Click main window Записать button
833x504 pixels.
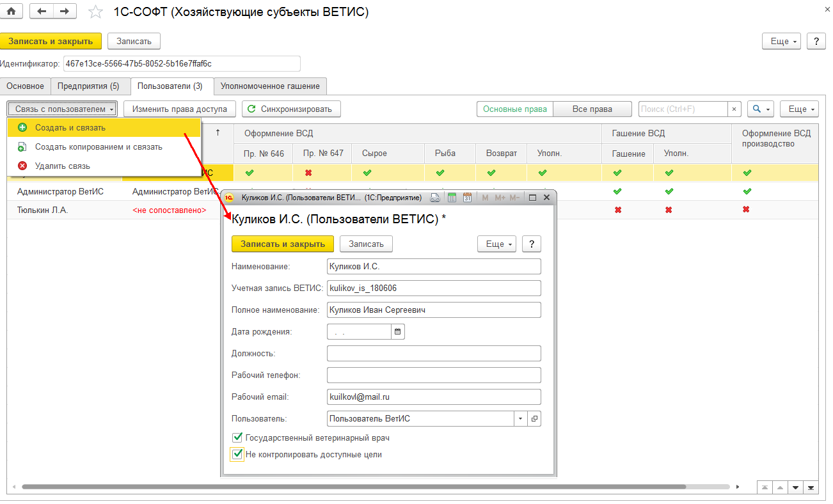click(x=134, y=41)
